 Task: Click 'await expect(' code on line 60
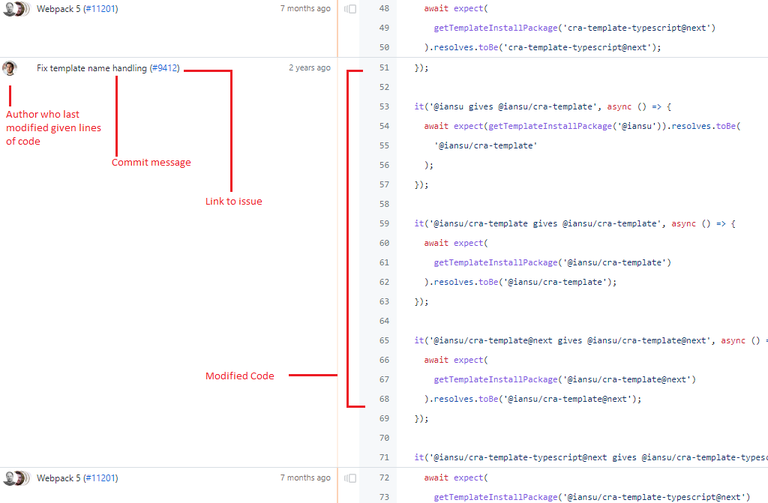(456, 243)
